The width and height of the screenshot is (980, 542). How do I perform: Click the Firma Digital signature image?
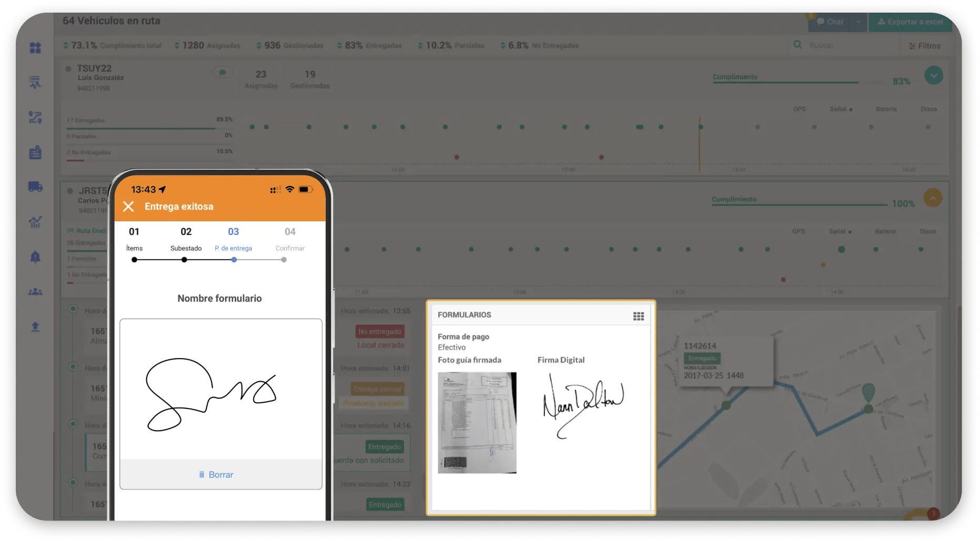point(583,406)
